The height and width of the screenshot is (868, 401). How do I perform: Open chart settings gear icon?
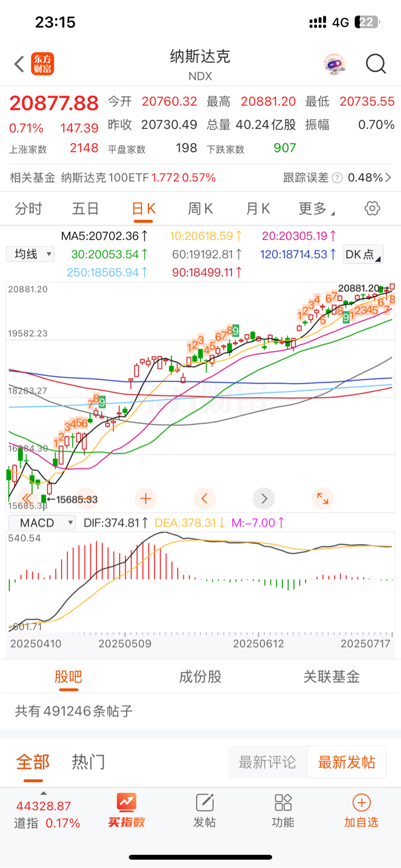(372, 208)
